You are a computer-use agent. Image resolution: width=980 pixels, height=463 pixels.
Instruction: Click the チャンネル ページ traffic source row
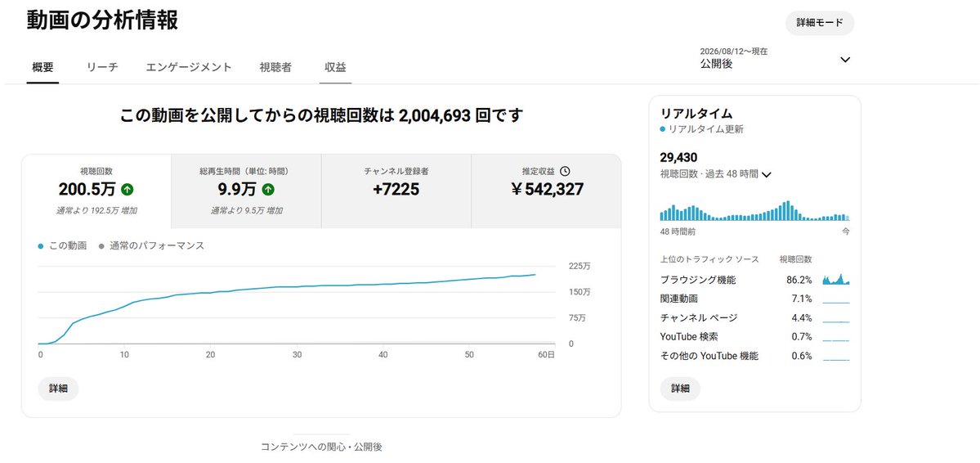[x=755, y=318]
